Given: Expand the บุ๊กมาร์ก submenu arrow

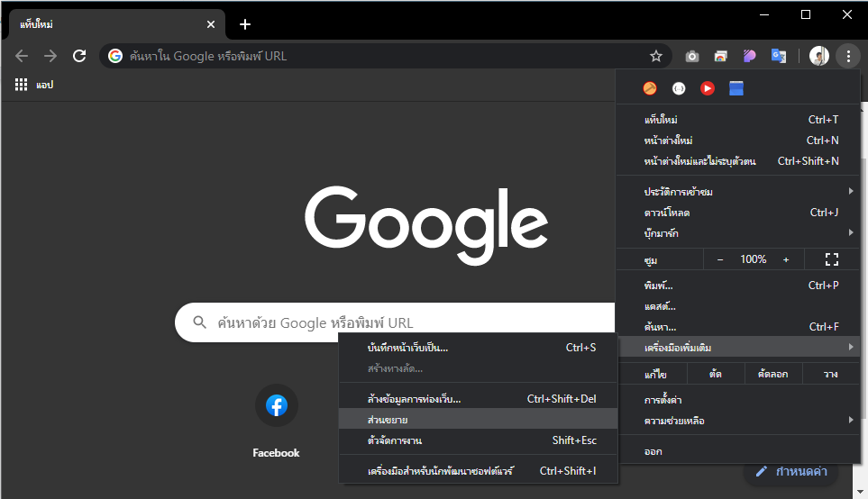Looking at the screenshot, I should coord(851,233).
